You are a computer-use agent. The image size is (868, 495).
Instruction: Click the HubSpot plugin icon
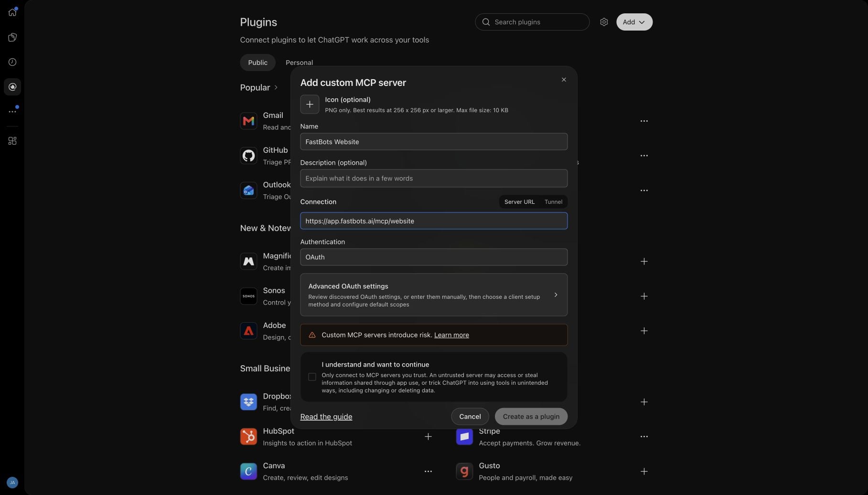pyautogui.click(x=248, y=437)
